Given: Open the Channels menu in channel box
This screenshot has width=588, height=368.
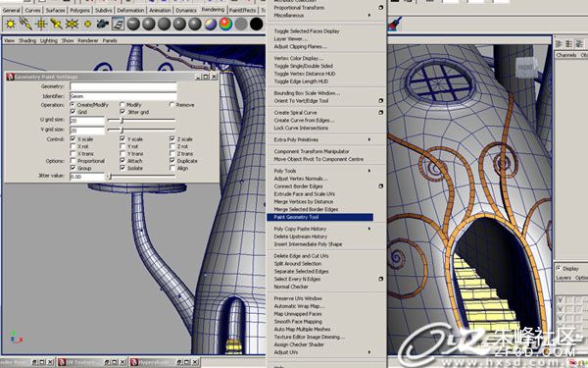Looking at the screenshot, I should pos(566,55).
